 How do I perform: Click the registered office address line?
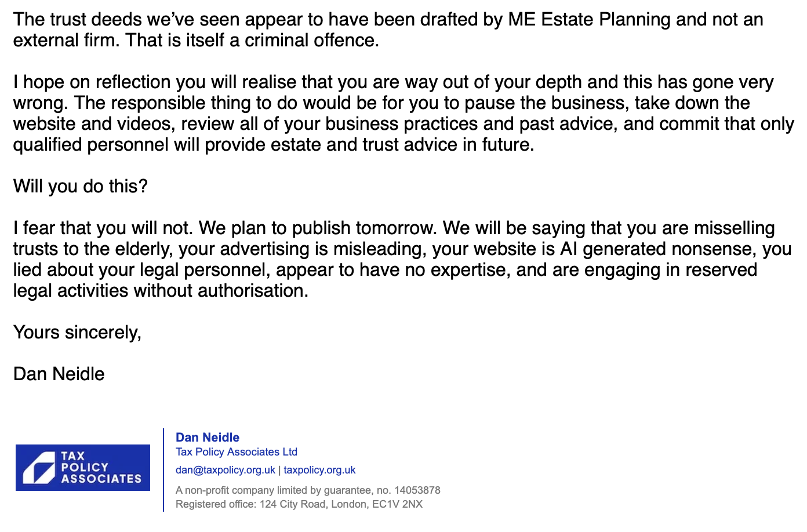click(x=299, y=504)
